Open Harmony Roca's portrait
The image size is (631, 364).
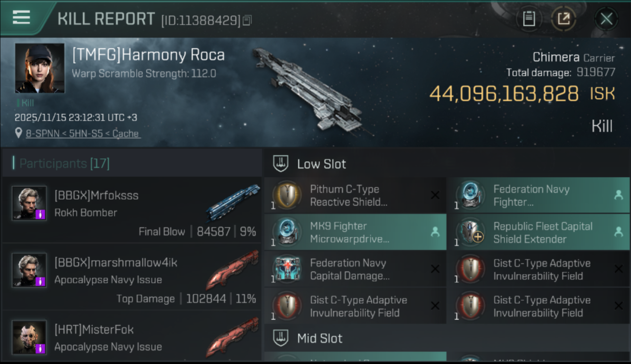(39, 68)
